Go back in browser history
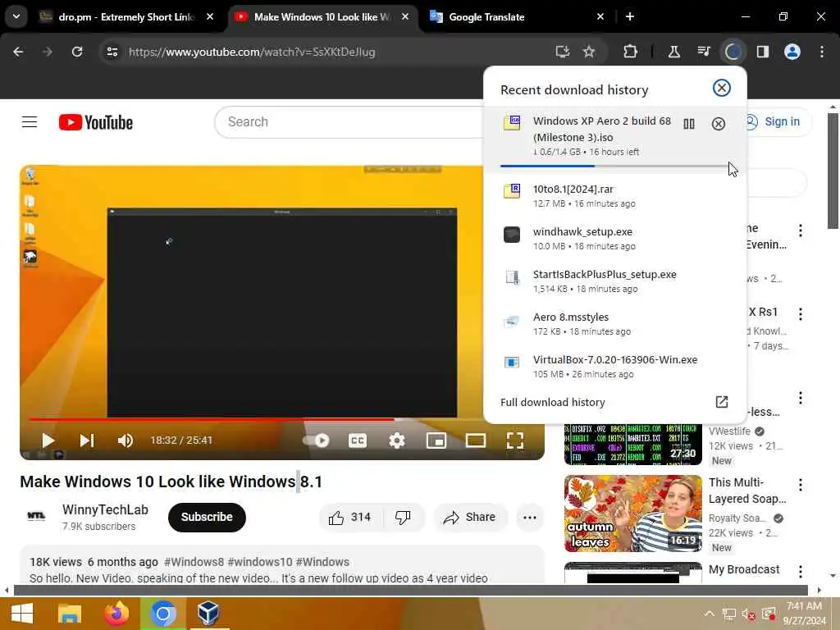840x630 pixels. click(x=18, y=52)
